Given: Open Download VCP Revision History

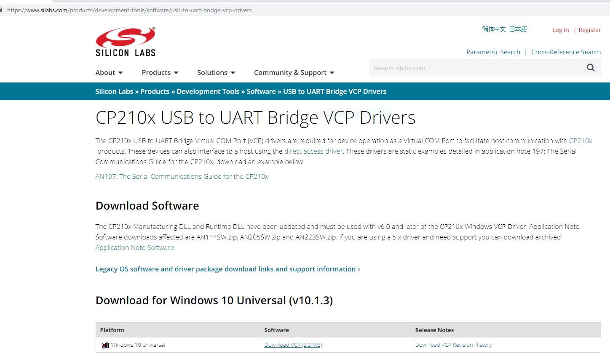Looking at the screenshot, I should [x=453, y=345].
